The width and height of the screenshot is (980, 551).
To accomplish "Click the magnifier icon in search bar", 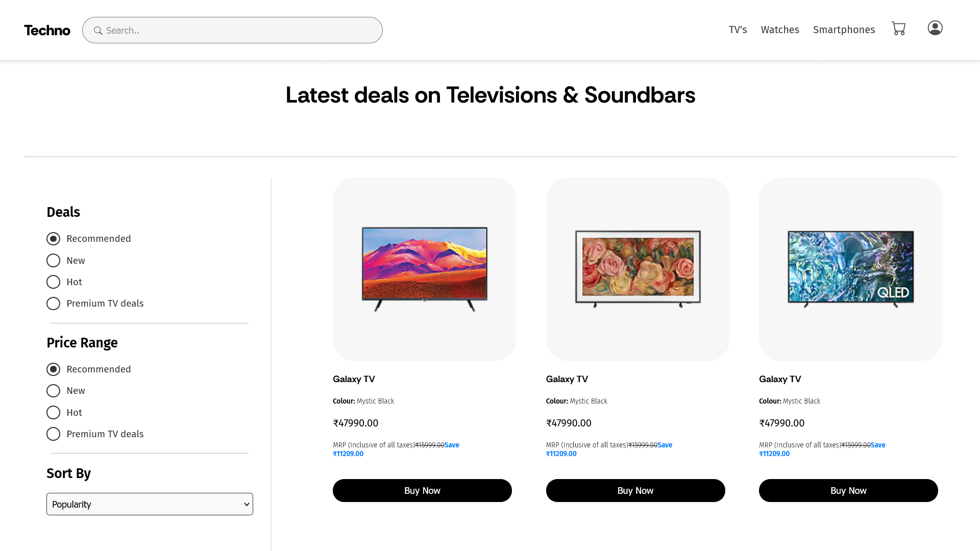I will tap(98, 31).
